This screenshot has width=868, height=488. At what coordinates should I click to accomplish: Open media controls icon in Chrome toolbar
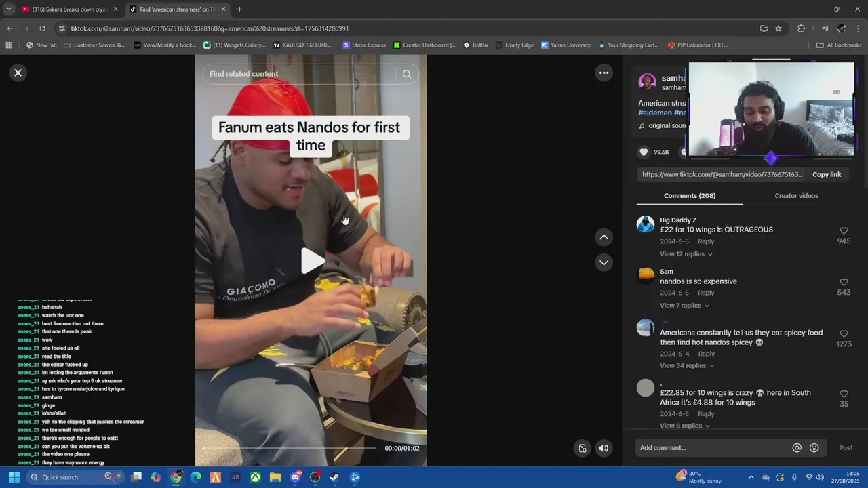pos(825,28)
